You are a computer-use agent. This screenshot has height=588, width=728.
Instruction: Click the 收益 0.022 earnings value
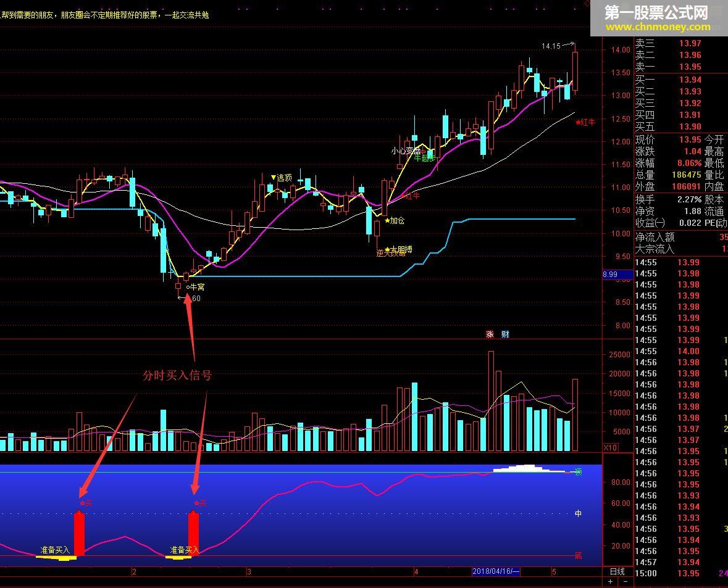pos(690,223)
